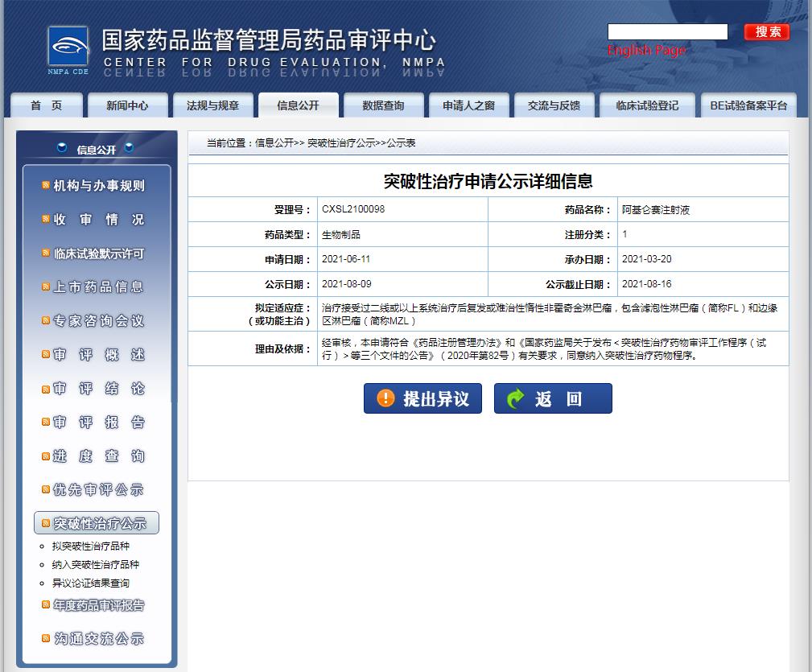Click inside the search input field

pyautogui.click(x=667, y=31)
